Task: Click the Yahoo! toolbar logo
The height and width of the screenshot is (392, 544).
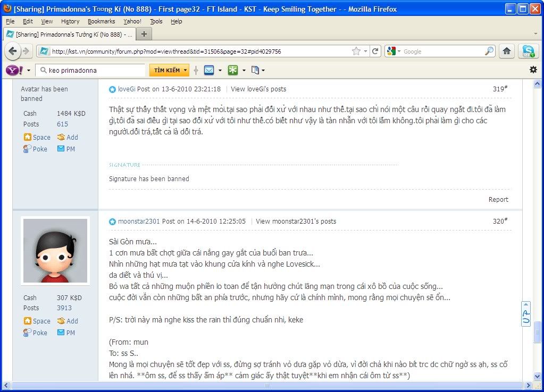Action: (x=14, y=70)
